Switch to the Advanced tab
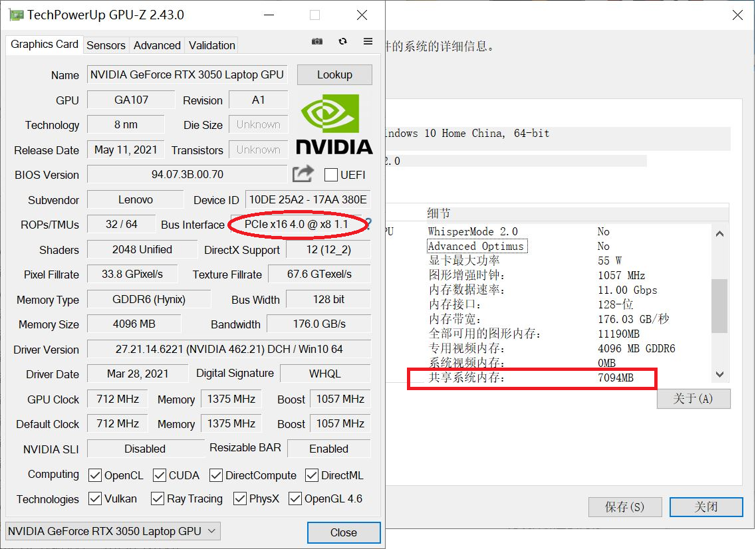 157,45
